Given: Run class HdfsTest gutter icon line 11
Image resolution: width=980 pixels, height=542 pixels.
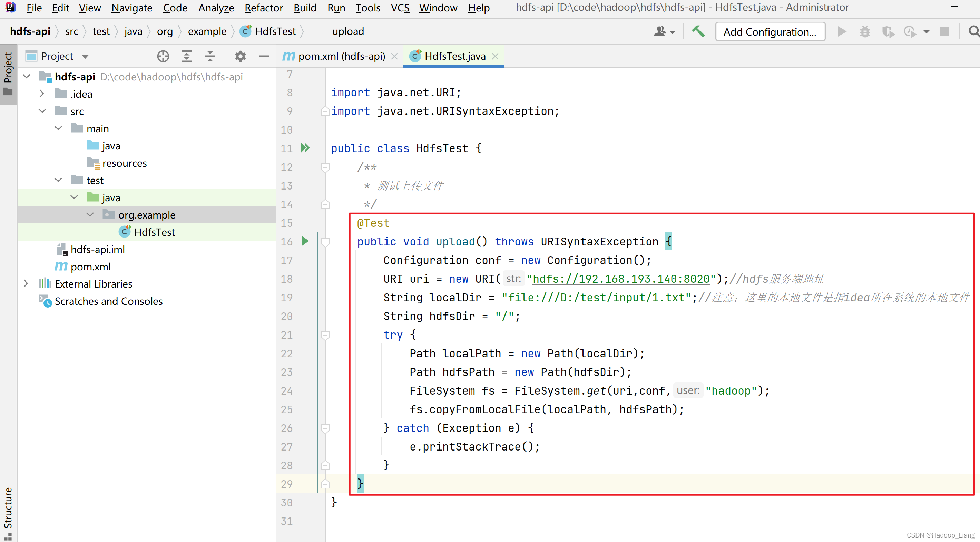Looking at the screenshot, I should tap(305, 148).
